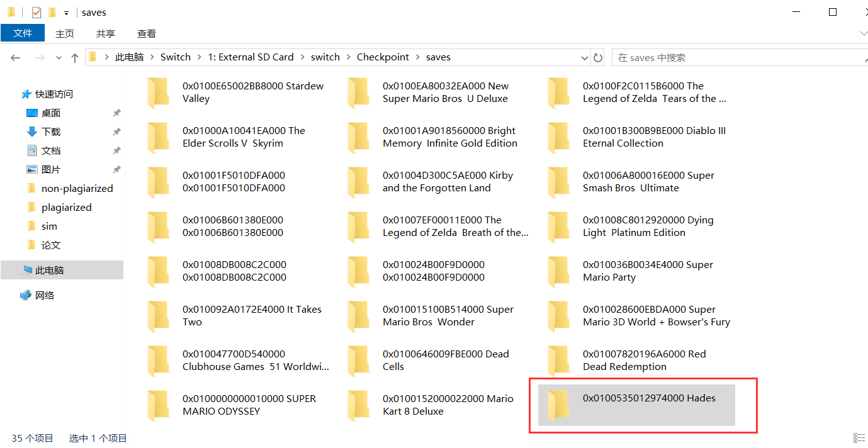
Task: Switch to the 共享 ribbon tab
Action: pos(106,33)
